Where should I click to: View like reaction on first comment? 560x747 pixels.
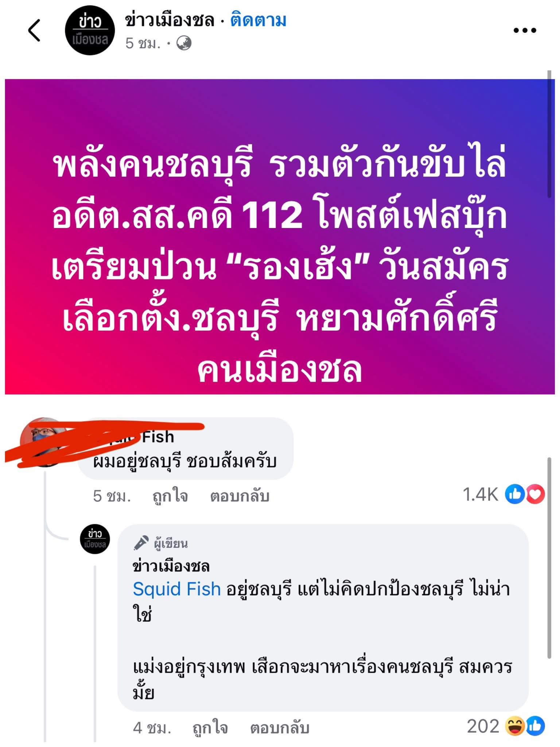[x=515, y=495]
